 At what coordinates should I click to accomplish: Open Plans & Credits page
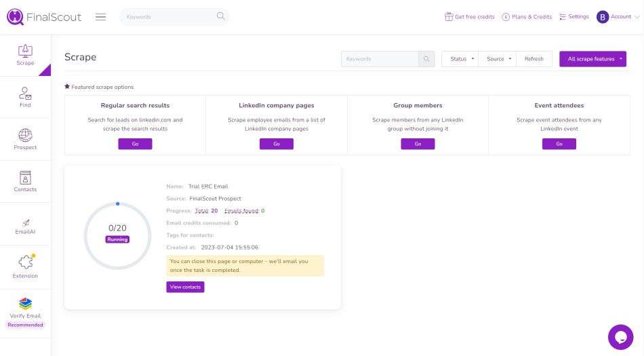click(527, 17)
